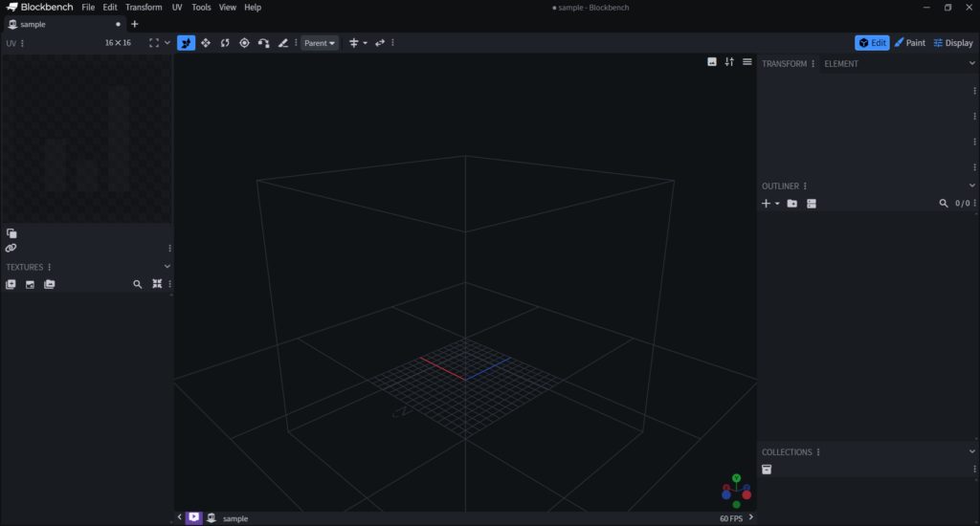Select the Pivot tool
The width and height of the screenshot is (980, 526).
[x=244, y=43]
